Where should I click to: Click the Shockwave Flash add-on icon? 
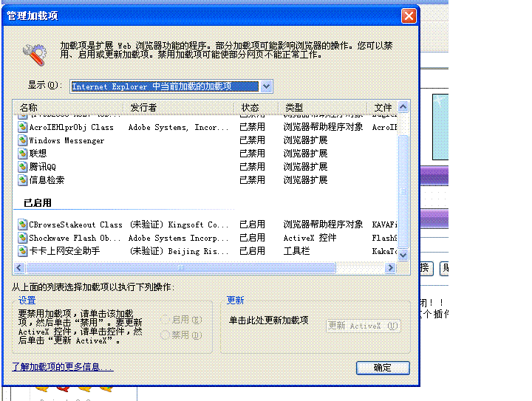22,238
